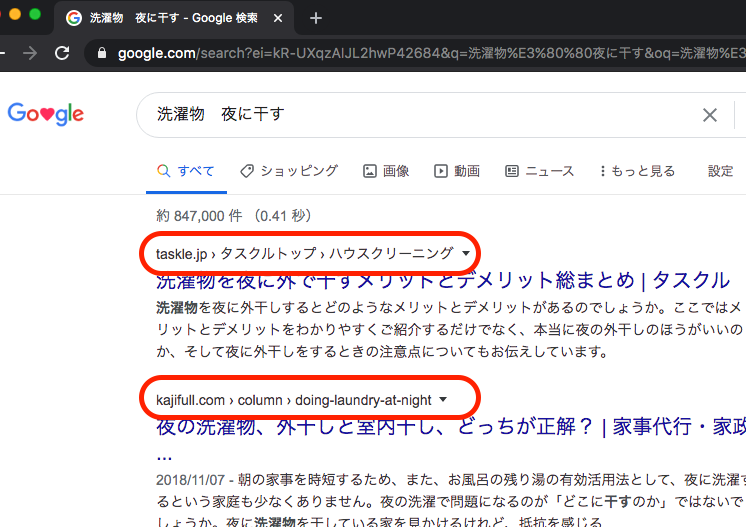Select the すべて tab
The width and height of the screenshot is (746, 527).
(x=186, y=171)
